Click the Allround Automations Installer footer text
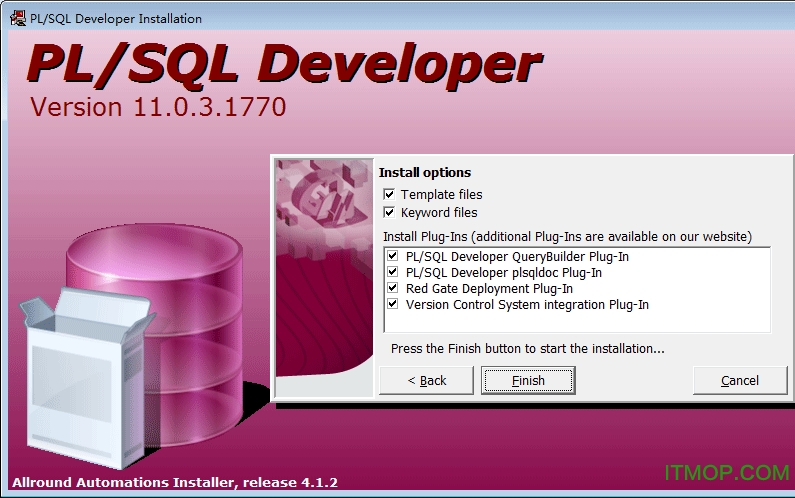The image size is (795, 498). click(175, 482)
